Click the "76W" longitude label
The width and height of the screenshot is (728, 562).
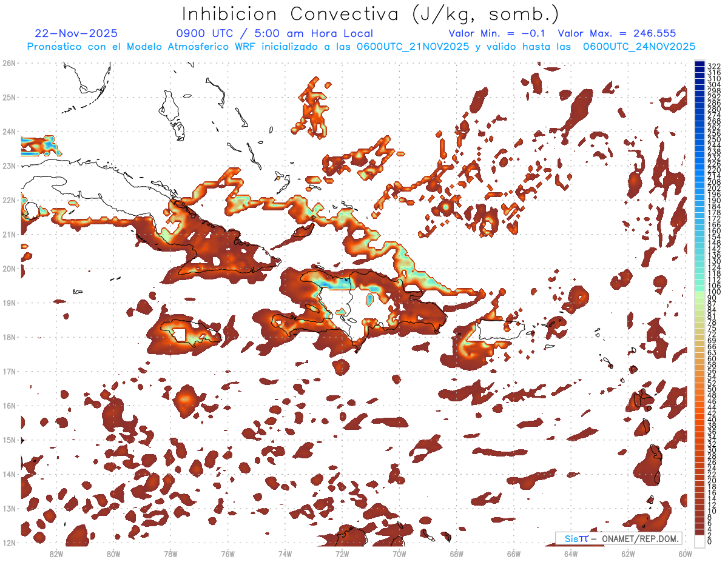pyautogui.click(x=228, y=554)
